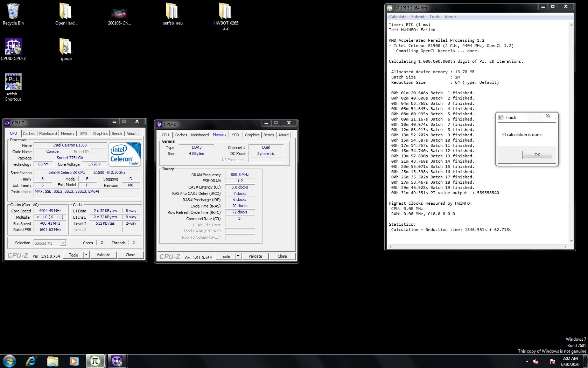Image resolution: width=588 pixels, height=368 pixels.
Task: Open Windows Explorer from the taskbar
Action: tap(52, 361)
